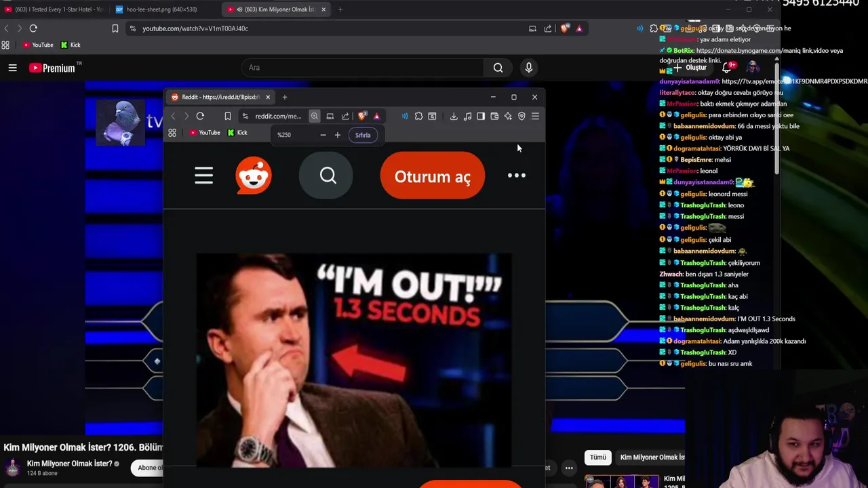Open Kick bookmark in main window bookmarks bar
The image size is (868, 488).
(71, 45)
